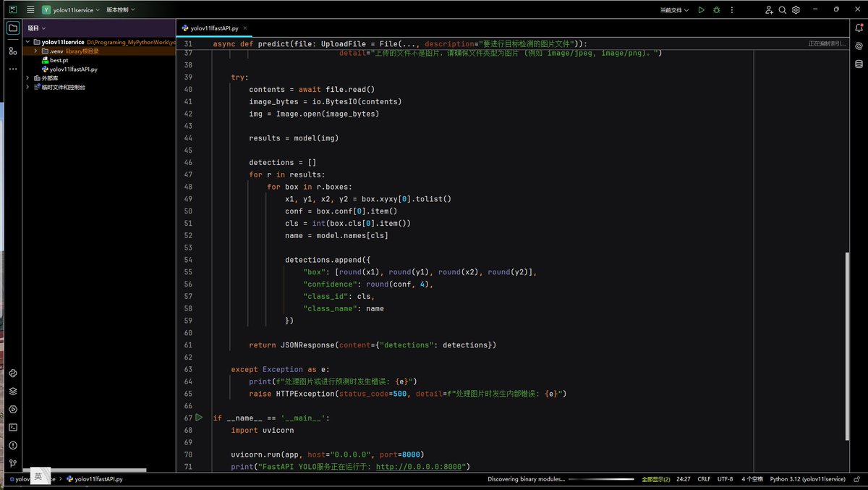The height and width of the screenshot is (490, 868).
Task: Expand the 外部库 external libraries node
Action: [29, 78]
